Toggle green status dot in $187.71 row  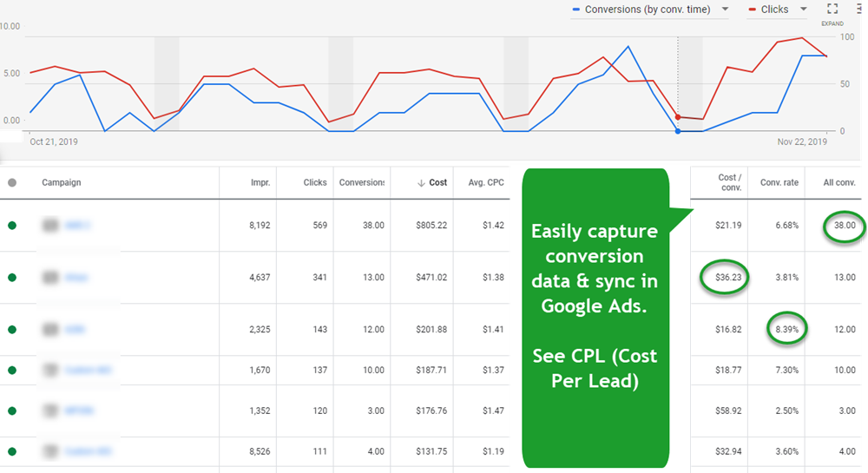click(x=12, y=370)
